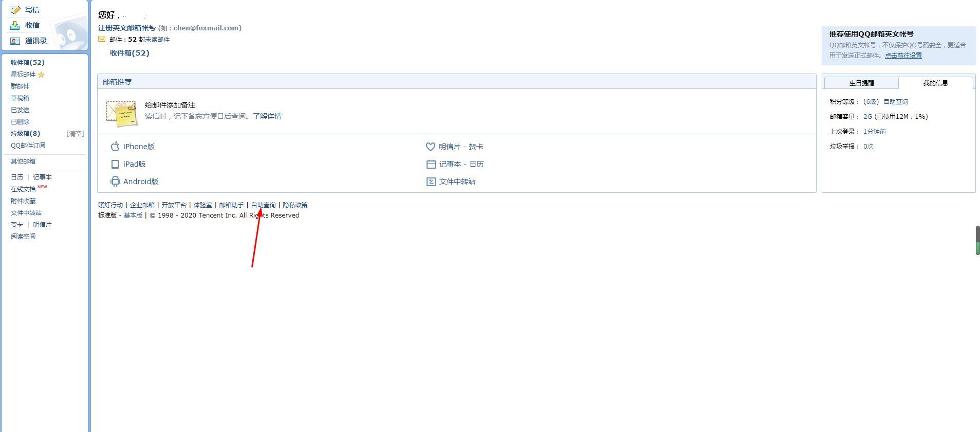Switch to the 生日提醒 tab
Image resolution: width=980 pixels, height=432 pixels.
pyautogui.click(x=861, y=83)
